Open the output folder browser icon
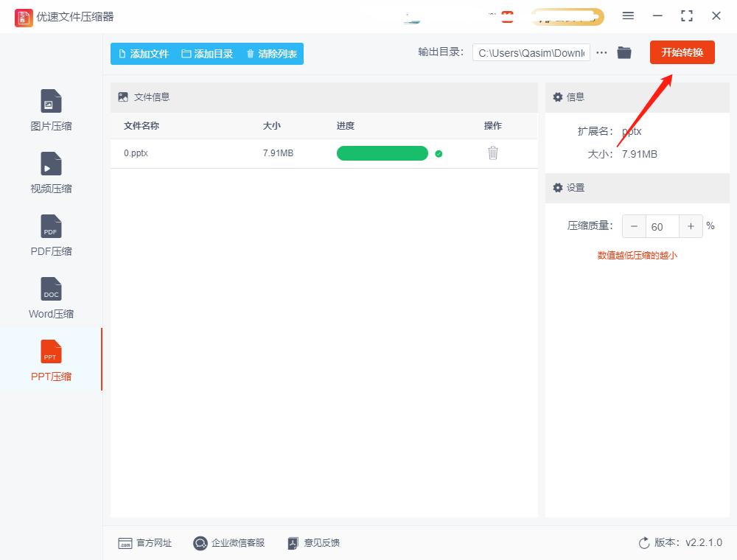The width and height of the screenshot is (737, 560). [x=624, y=52]
